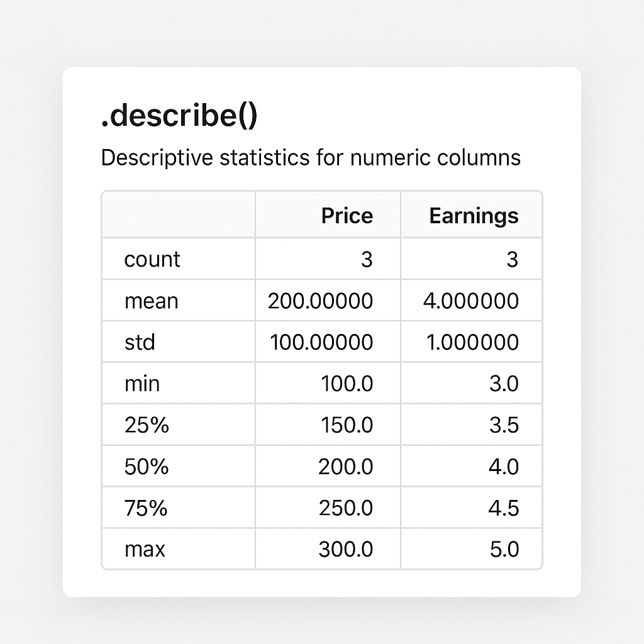The width and height of the screenshot is (644, 644).
Task: Click the count row label
Action: [152, 259]
